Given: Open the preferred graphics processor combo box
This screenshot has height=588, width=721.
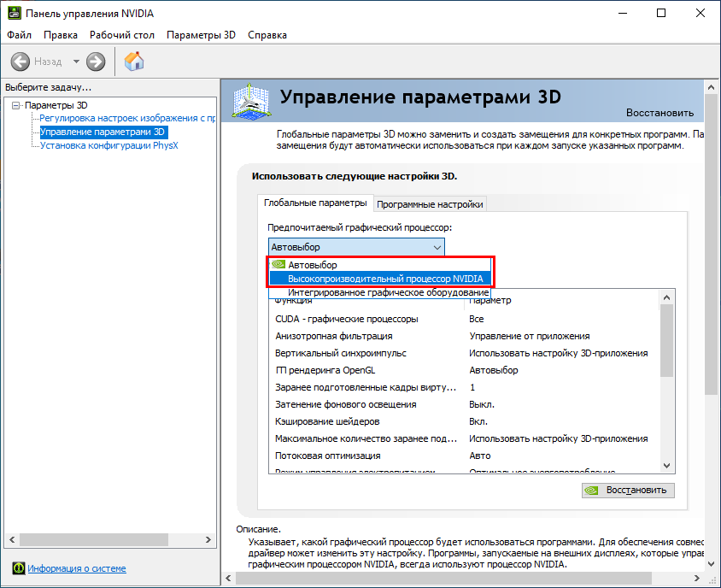Looking at the screenshot, I should tap(356, 247).
